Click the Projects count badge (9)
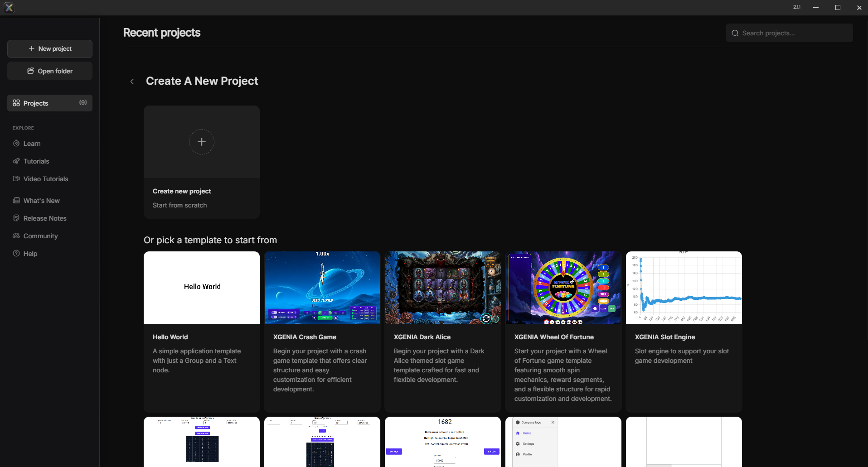 (x=83, y=103)
